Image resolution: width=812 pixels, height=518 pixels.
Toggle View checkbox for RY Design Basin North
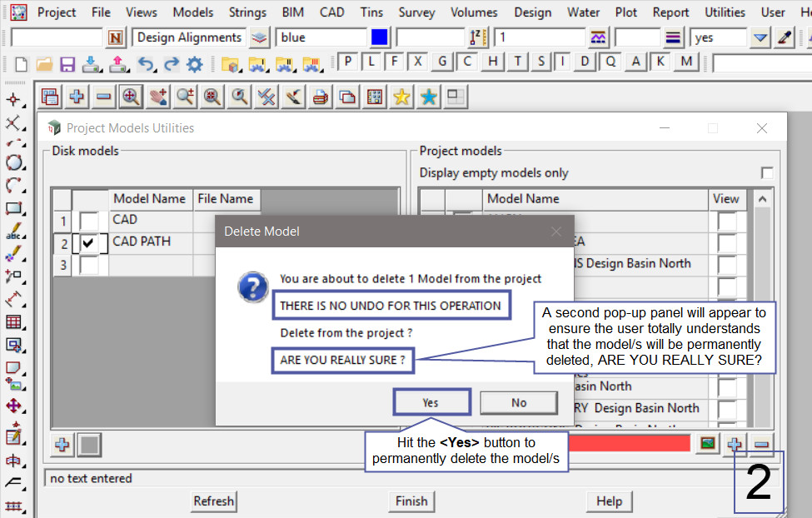[727, 409]
